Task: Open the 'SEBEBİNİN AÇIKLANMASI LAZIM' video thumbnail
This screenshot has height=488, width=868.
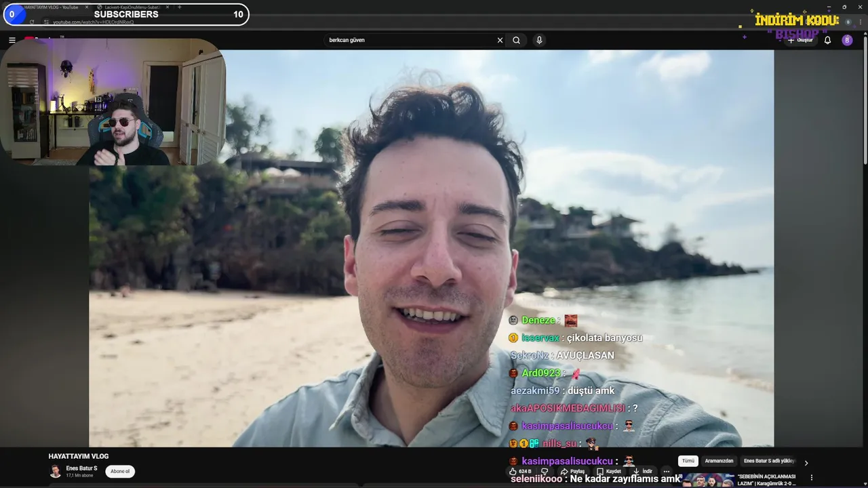Action: point(708,480)
